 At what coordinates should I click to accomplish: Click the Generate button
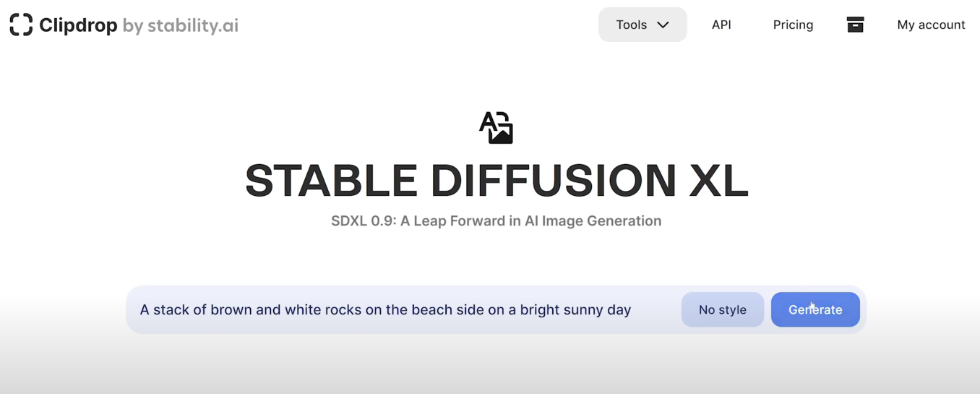coord(815,309)
